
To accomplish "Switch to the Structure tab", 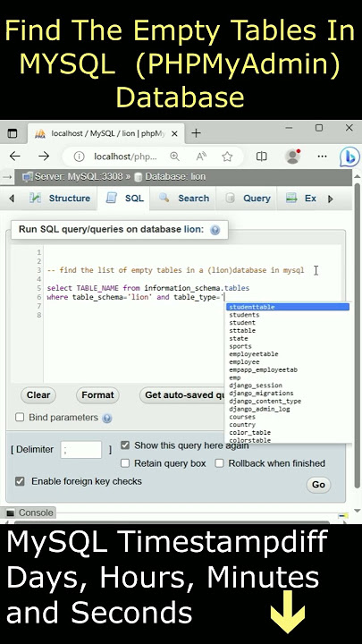I will click(x=60, y=199).
